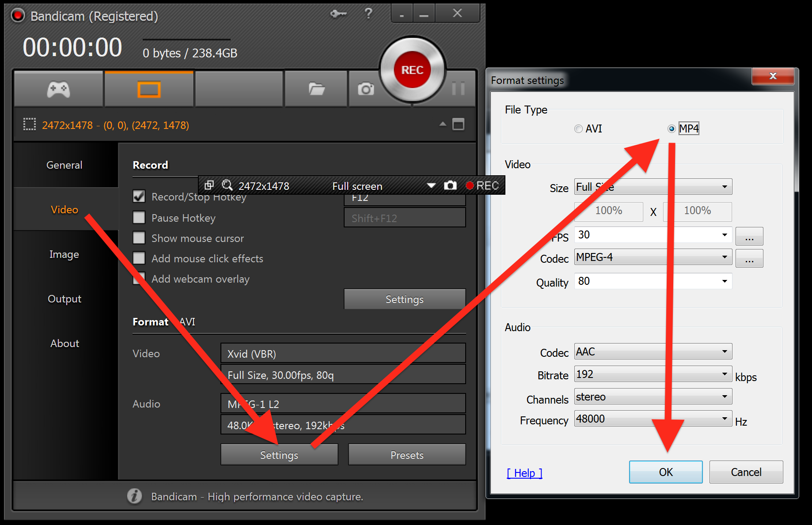The width and height of the screenshot is (812, 525).
Task: Click the camera screenshot icon in main toolbar
Action: [x=365, y=89]
